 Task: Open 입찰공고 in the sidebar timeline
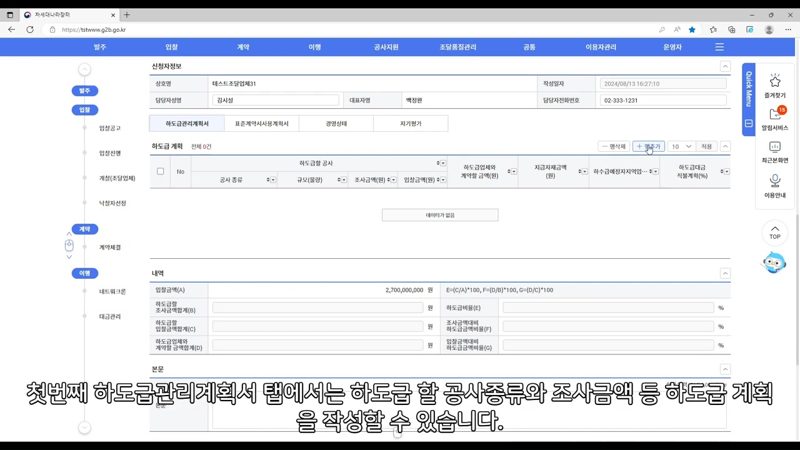point(110,128)
